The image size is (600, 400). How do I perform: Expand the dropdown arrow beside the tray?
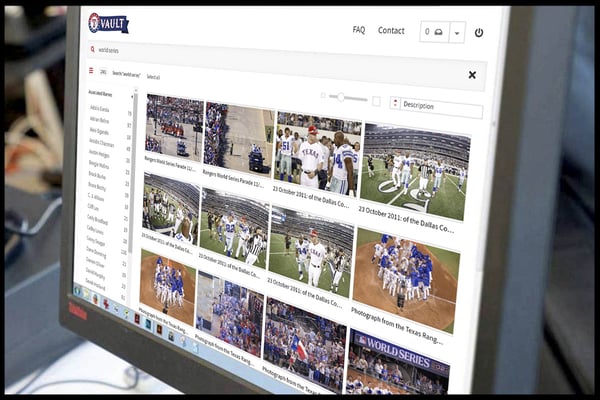coord(457,33)
